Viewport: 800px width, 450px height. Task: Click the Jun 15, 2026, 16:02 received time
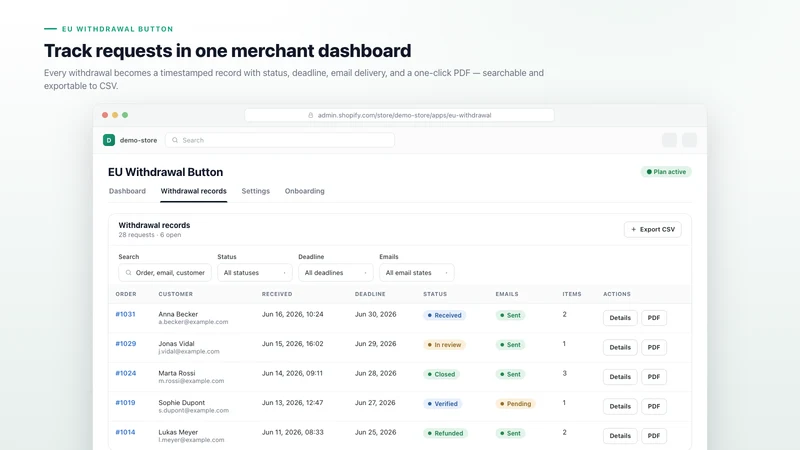(x=292, y=344)
